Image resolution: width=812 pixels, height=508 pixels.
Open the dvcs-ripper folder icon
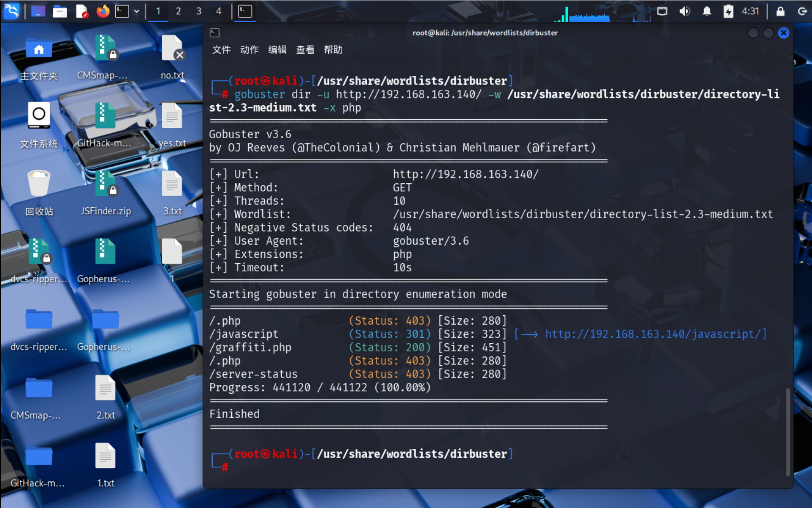(x=39, y=329)
